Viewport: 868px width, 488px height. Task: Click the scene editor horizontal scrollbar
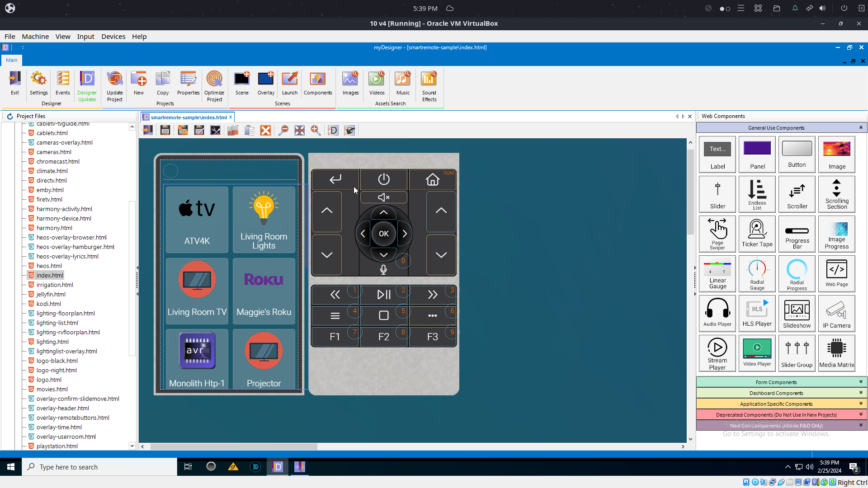(234, 446)
